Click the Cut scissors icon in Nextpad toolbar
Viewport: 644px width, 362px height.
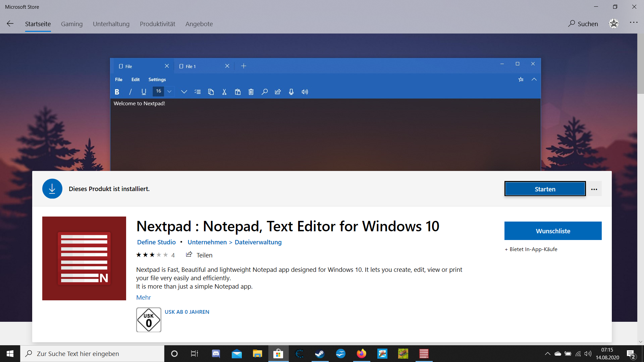click(x=224, y=92)
